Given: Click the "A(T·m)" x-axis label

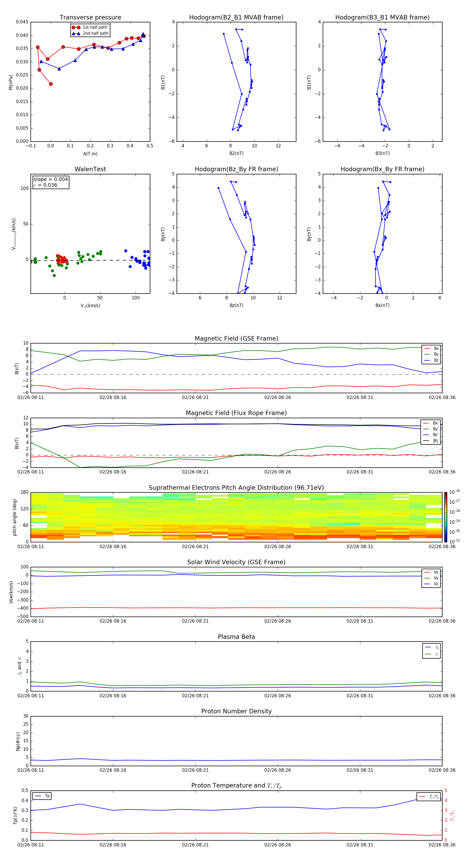Looking at the screenshot, I should [x=90, y=154].
